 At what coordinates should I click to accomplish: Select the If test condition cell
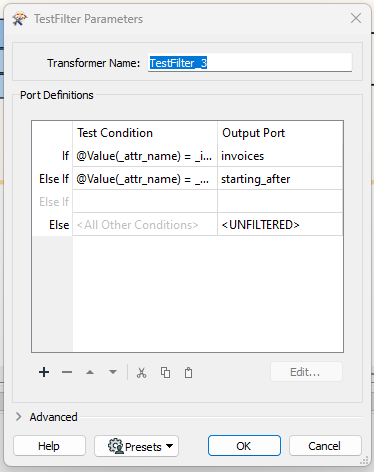point(145,156)
